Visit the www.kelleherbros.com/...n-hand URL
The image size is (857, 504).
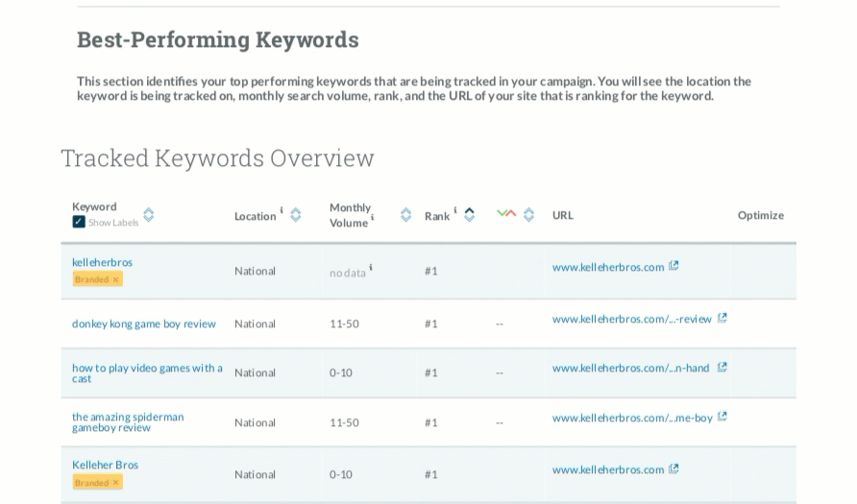[x=630, y=368]
